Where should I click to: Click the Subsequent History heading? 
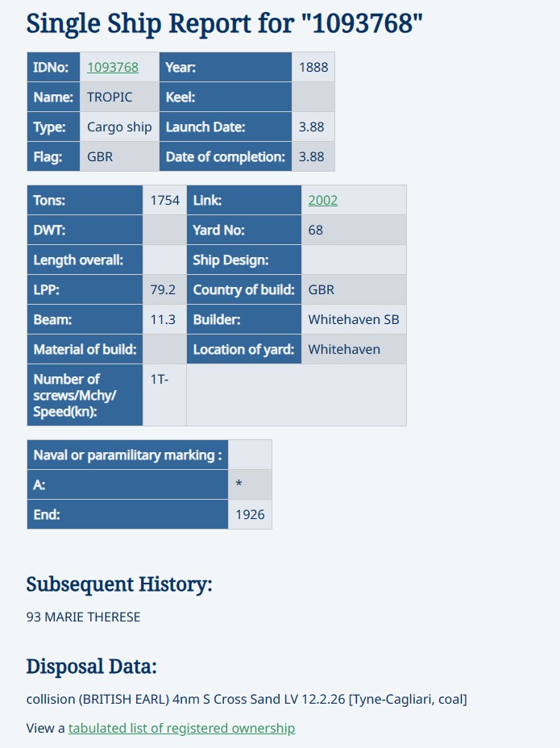click(119, 584)
